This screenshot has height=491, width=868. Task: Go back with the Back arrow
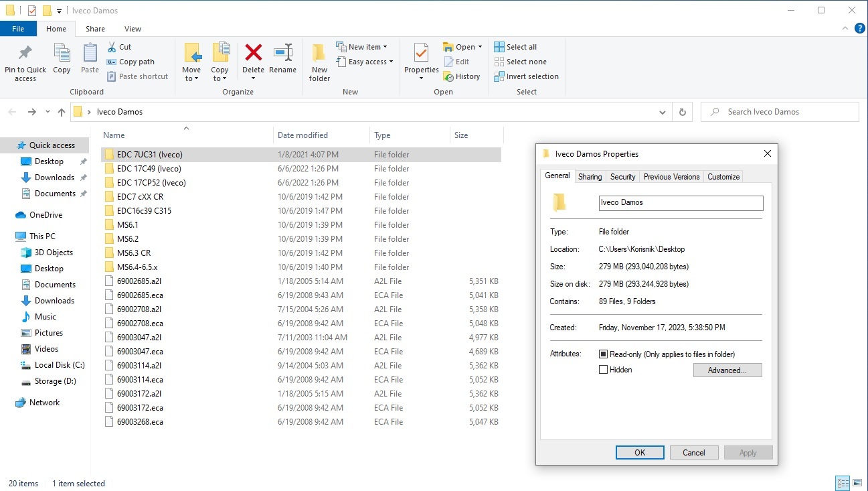[x=12, y=112]
